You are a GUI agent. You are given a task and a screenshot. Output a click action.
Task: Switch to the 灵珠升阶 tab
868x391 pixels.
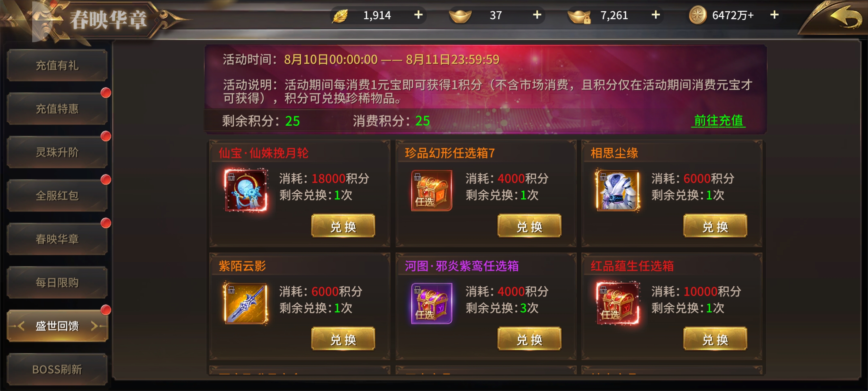[57, 152]
